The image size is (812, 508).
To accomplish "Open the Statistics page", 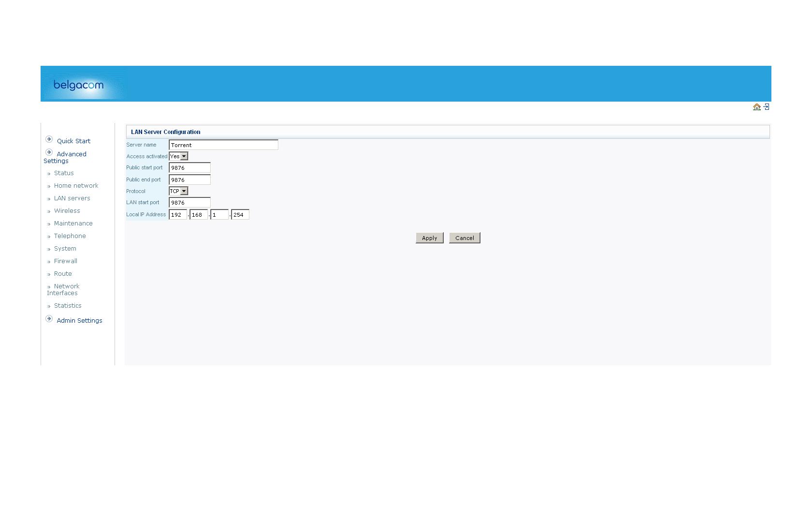I will click(68, 306).
